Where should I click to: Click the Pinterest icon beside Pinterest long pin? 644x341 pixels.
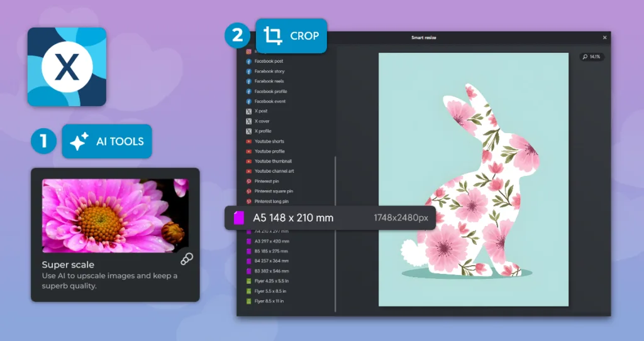[x=248, y=202]
